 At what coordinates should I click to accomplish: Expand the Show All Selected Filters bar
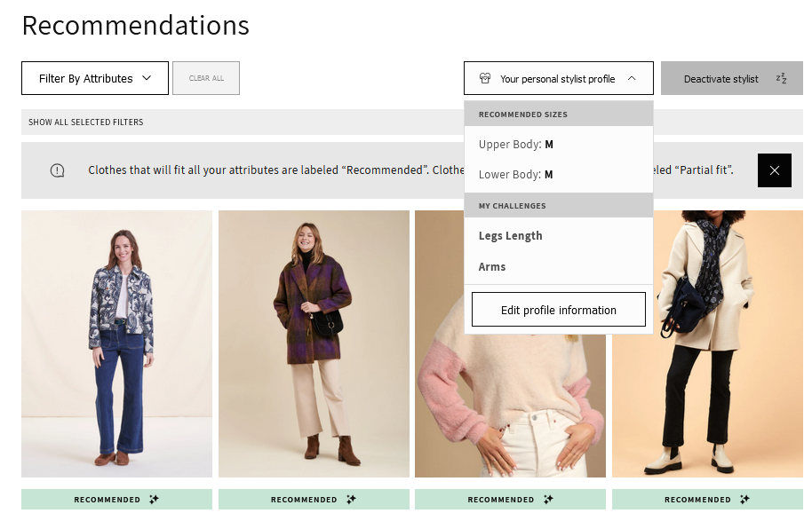[x=86, y=122]
